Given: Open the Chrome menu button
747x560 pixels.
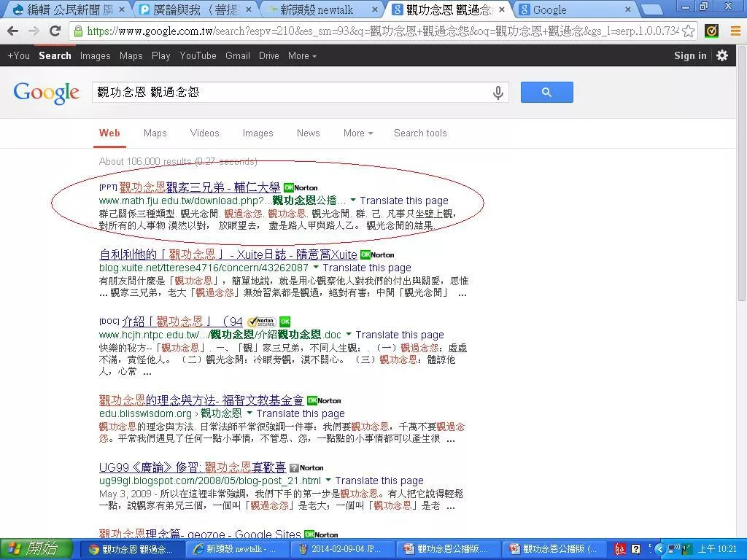Looking at the screenshot, I should (x=735, y=31).
